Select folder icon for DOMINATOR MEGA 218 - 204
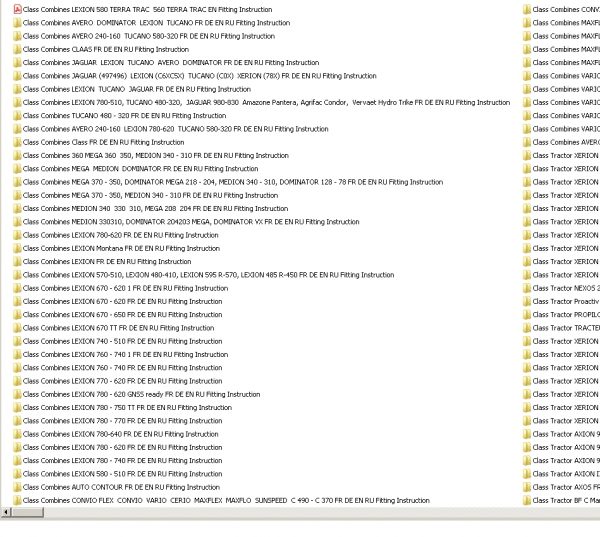 tap(17, 182)
